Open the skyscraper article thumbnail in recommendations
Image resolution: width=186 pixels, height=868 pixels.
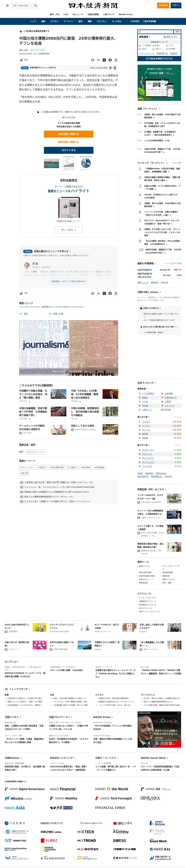point(58,394)
